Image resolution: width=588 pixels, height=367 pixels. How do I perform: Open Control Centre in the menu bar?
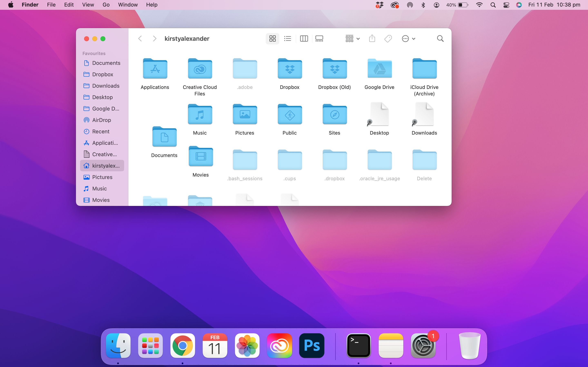click(x=506, y=5)
